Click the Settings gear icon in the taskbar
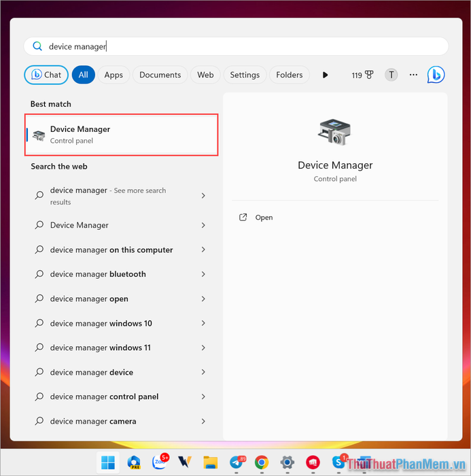This screenshot has width=471, height=476. [287, 463]
